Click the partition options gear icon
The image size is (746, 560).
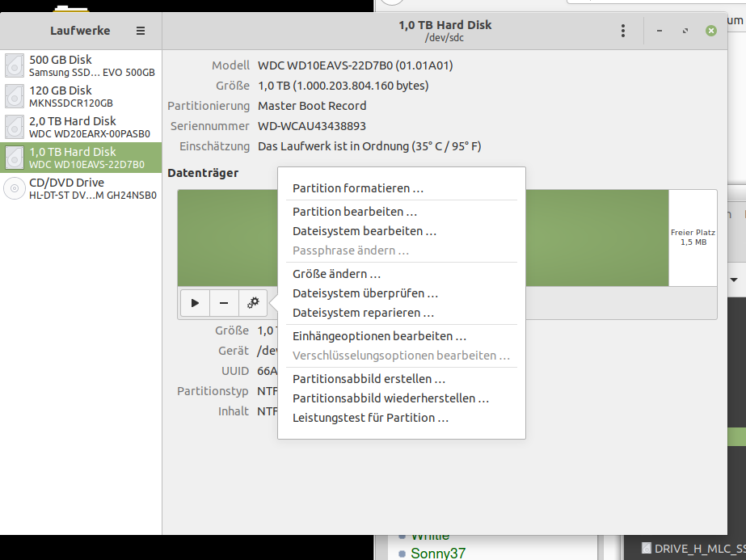(x=253, y=303)
